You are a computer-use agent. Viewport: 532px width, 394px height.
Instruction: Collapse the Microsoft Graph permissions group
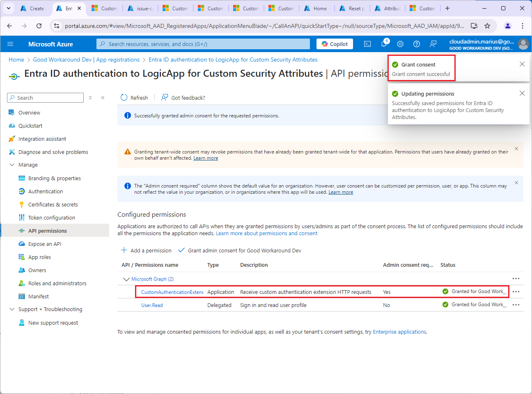[x=126, y=279]
